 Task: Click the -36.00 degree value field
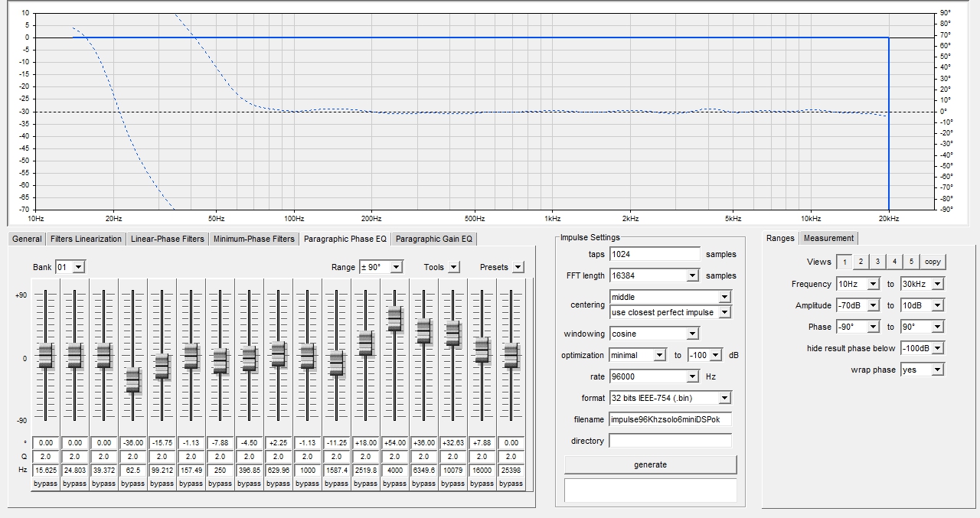coord(132,443)
